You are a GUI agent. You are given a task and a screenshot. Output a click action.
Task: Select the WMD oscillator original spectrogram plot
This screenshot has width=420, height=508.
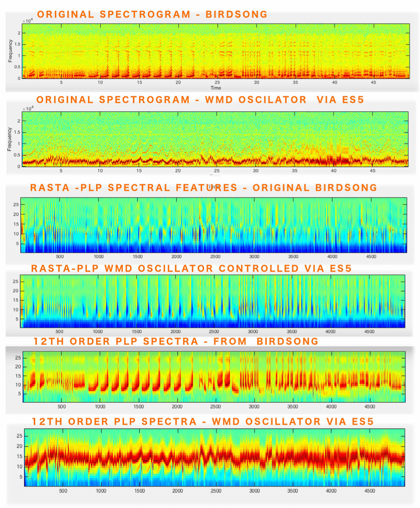pyautogui.click(x=215, y=139)
